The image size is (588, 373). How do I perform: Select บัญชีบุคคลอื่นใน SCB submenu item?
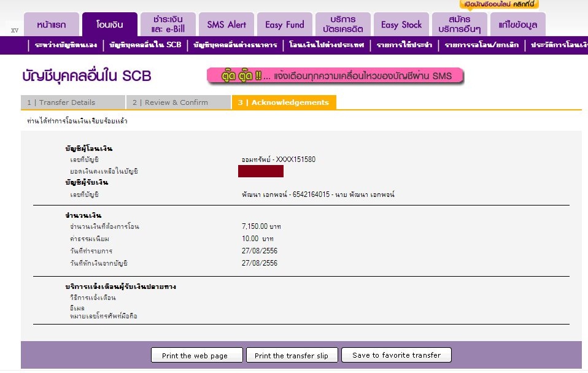pos(145,45)
